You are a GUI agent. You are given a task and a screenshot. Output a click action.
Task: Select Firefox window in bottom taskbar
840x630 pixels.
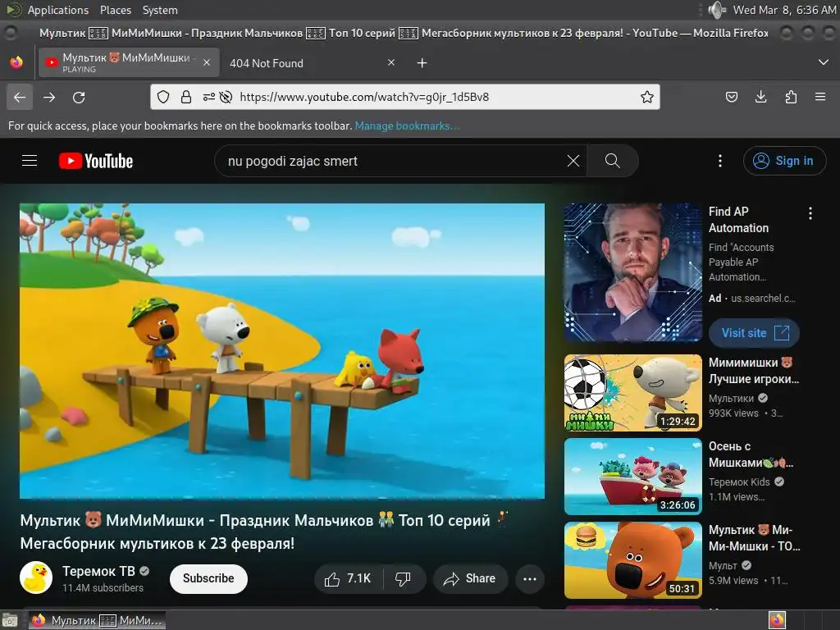point(97,620)
